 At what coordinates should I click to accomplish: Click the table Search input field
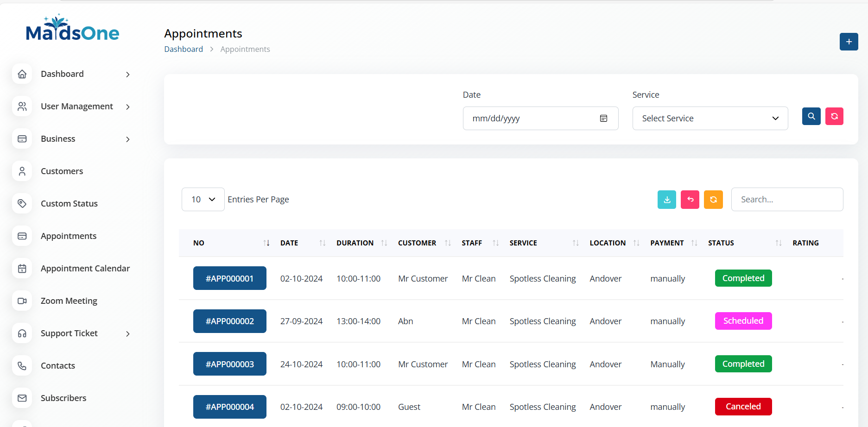pyautogui.click(x=786, y=200)
